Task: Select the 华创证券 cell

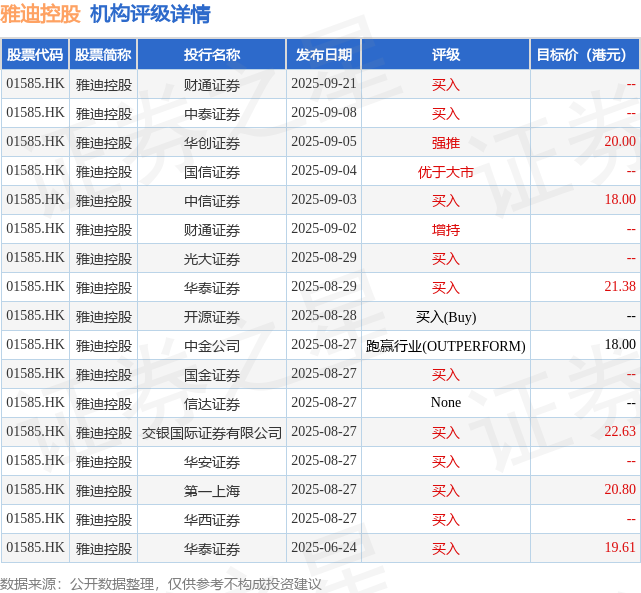Action: 212,142
